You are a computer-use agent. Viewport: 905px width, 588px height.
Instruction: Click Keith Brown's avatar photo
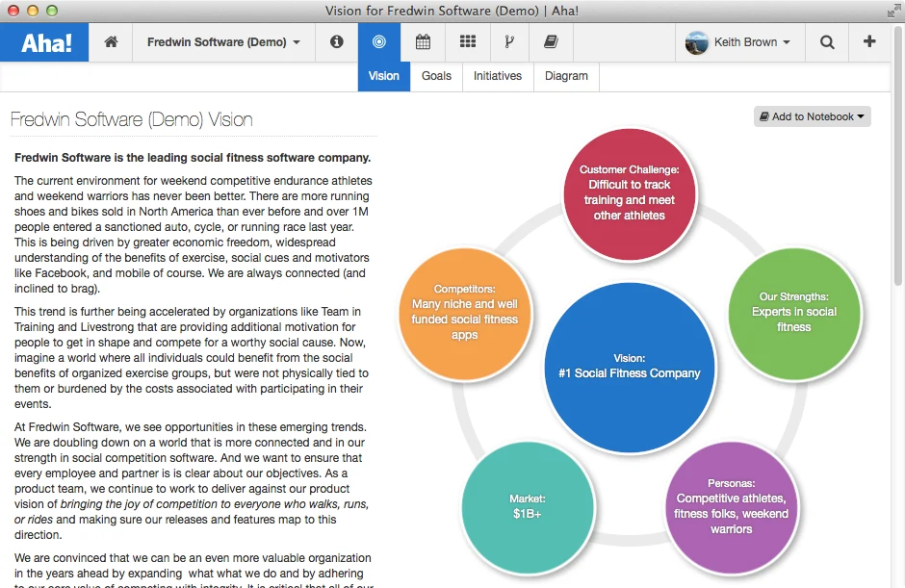pyautogui.click(x=697, y=42)
